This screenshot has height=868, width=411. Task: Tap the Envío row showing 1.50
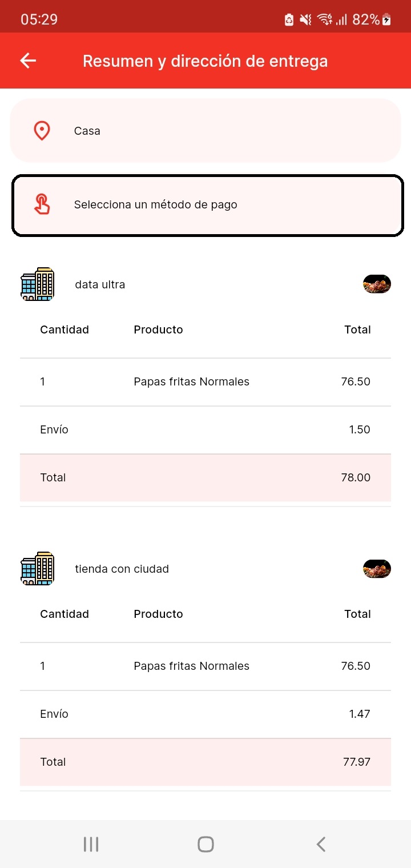tap(205, 429)
